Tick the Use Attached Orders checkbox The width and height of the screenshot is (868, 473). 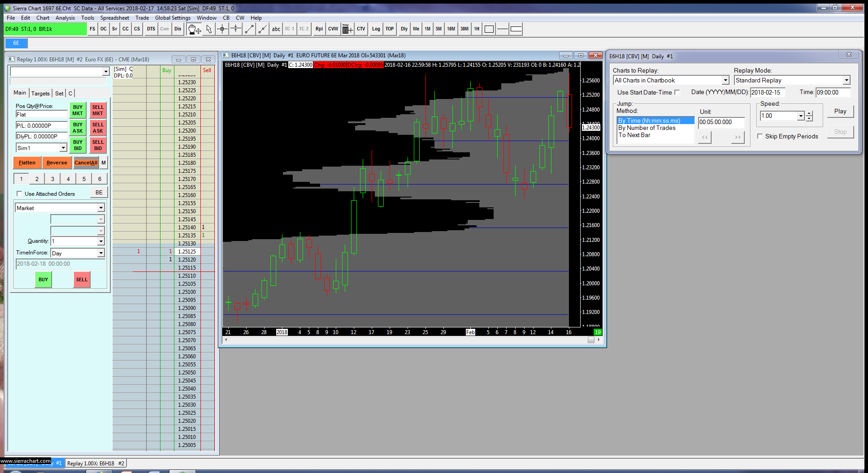(x=19, y=193)
